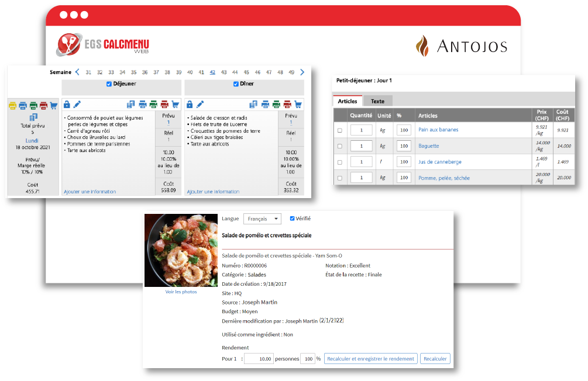The image size is (588, 381).
Task: Click the quantity field for Jus de canneberge
Action: click(x=362, y=162)
